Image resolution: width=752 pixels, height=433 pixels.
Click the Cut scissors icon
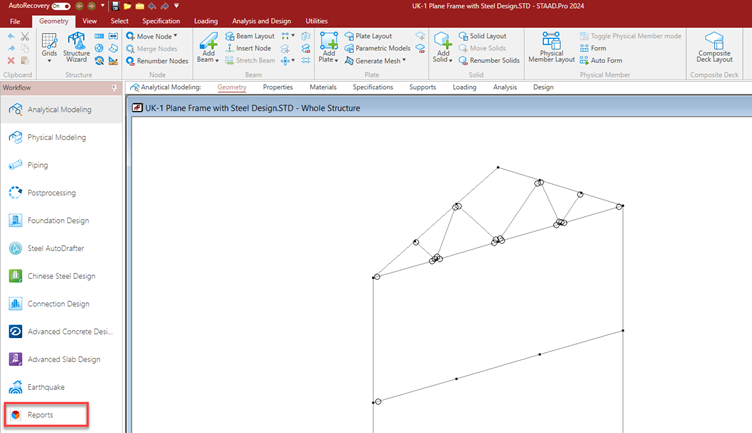[25, 36]
